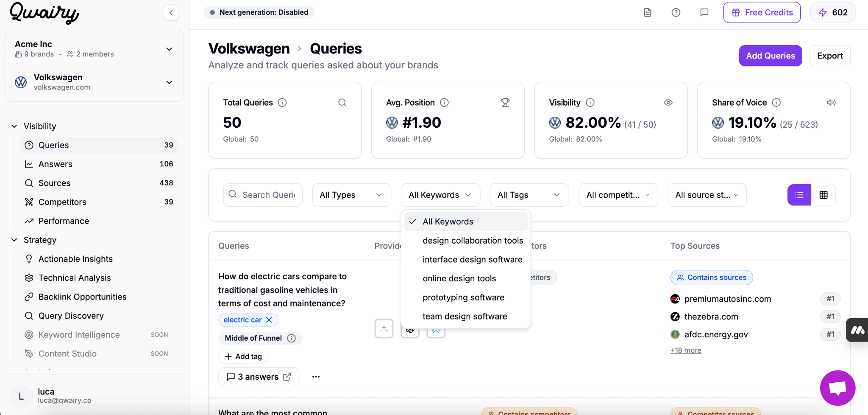The width and height of the screenshot is (868, 415).
Task: Open Performance in the sidebar
Action: coord(99,221)
